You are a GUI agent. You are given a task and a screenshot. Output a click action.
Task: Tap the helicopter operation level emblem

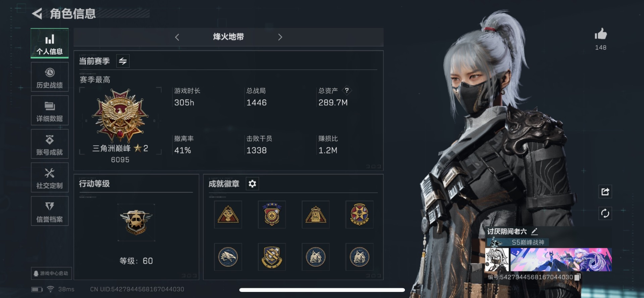pyautogui.click(x=136, y=222)
